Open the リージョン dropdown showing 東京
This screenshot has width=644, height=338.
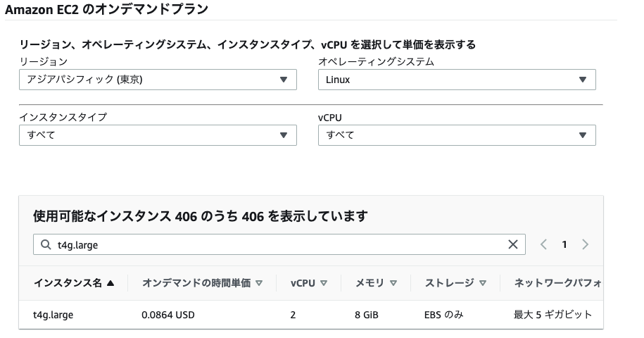tap(158, 80)
